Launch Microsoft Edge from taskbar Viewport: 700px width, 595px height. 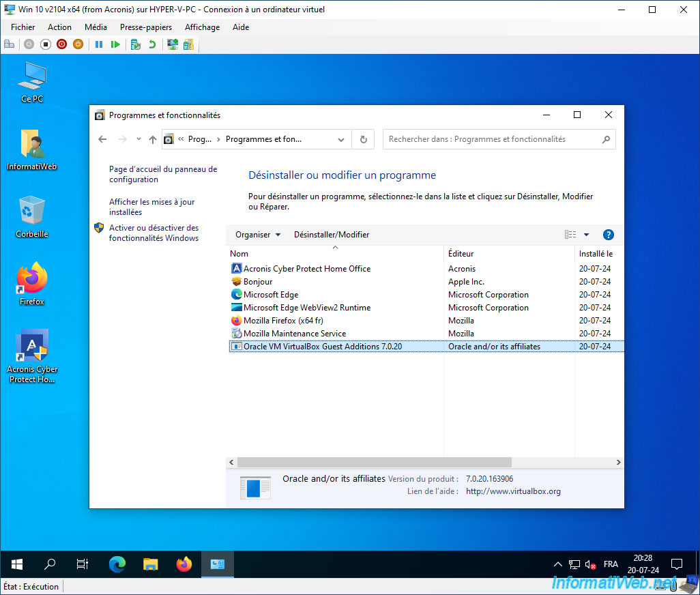pyautogui.click(x=117, y=564)
